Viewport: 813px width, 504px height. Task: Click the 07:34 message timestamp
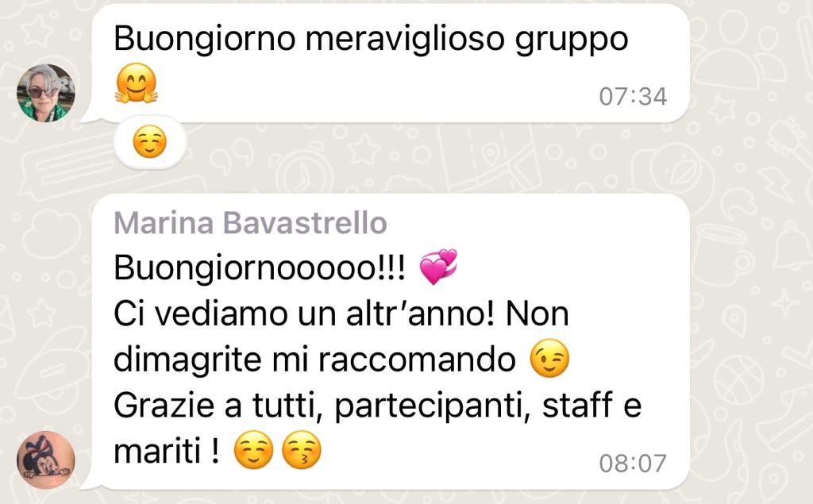click(x=633, y=97)
